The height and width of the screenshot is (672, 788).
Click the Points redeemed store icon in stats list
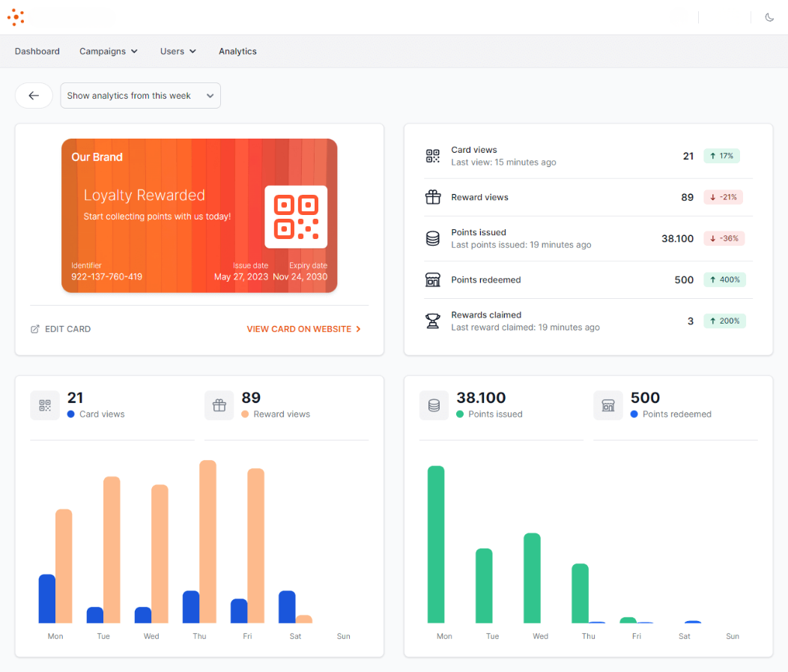pyautogui.click(x=433, y=280)
